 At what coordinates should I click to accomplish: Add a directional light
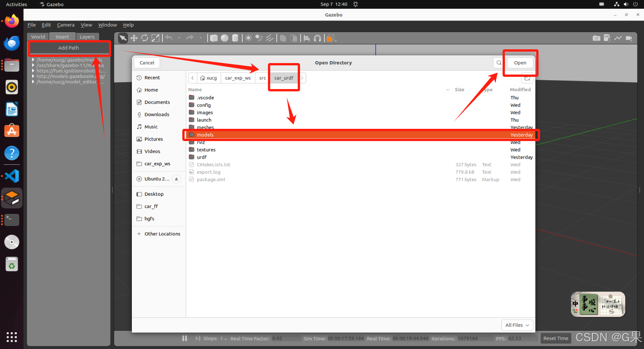(270, 38)
